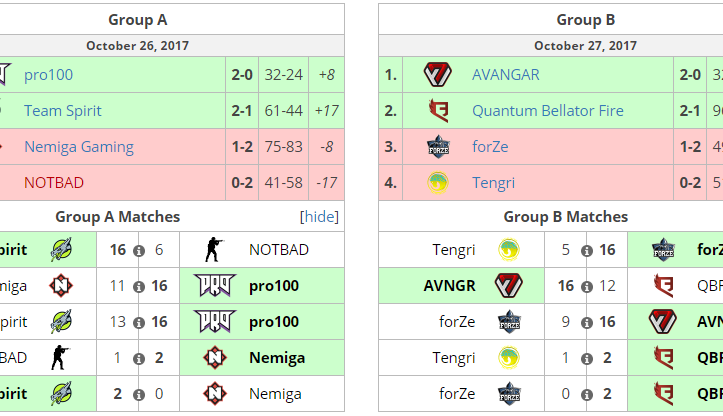Image resolution: width=723 pixels, height=416 pixels.
Task: Open the pro100 team link in standings
Action: (x=48, y=74)
